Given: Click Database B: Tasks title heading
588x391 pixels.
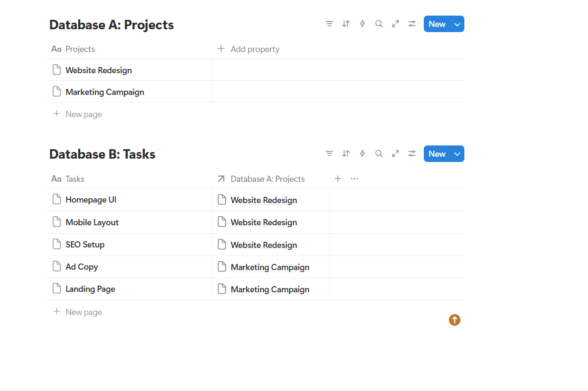Looking at the screenshot, I should point(102,154).
